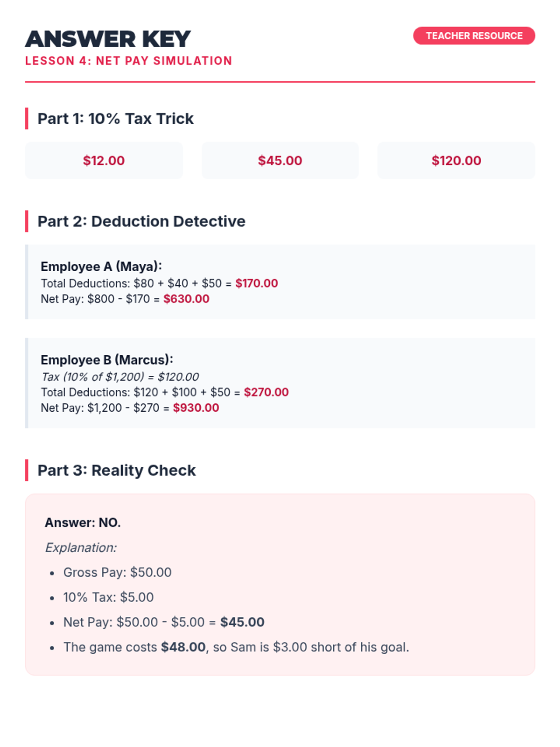This screenshot has height=747, width=560.
Task: Click Maya's $170.00 total deductions
Action: point(257,283)
